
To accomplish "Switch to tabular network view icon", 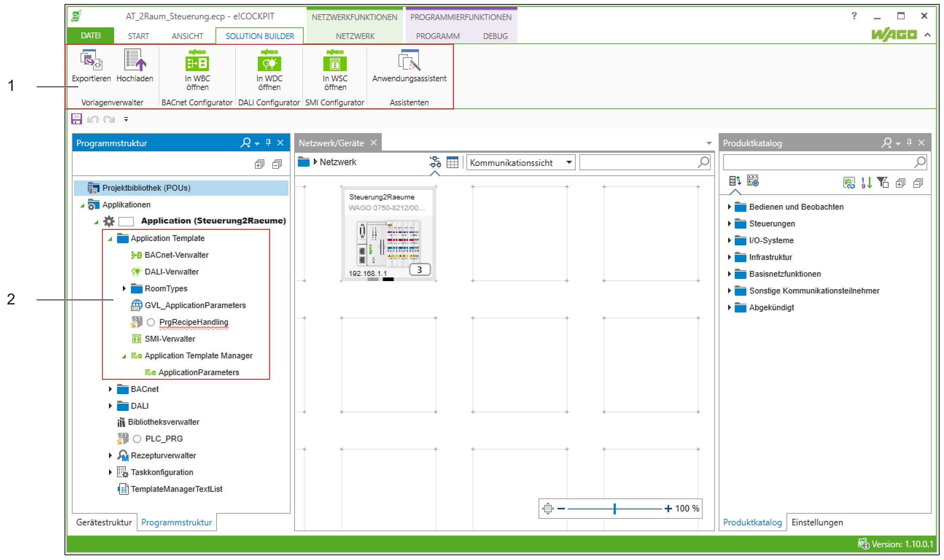I will [452, 162].
